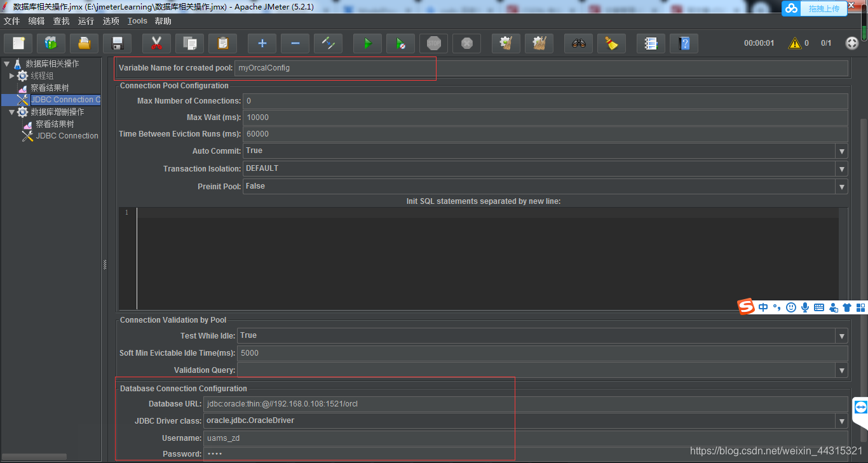Image resolution: width=868 pixels, height=463 pixels.
Task: Copy the selected element
Action: tap(190, 43)
